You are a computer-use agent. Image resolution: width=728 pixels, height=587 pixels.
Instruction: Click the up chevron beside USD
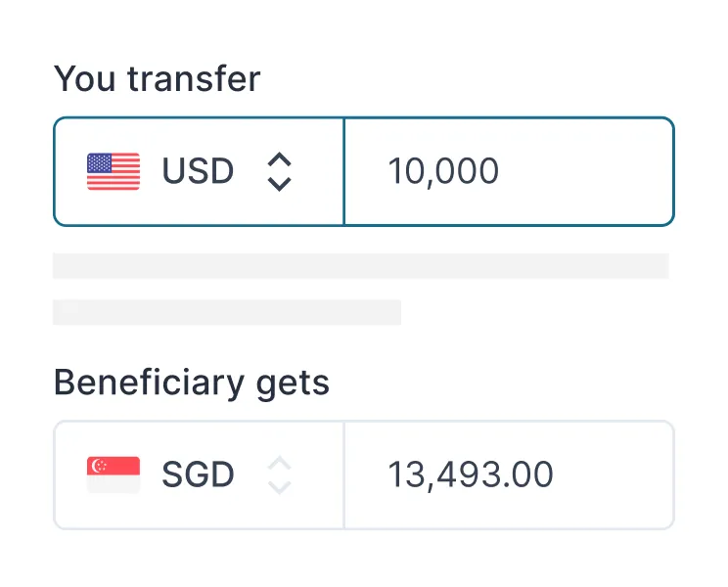click(280, 159)
